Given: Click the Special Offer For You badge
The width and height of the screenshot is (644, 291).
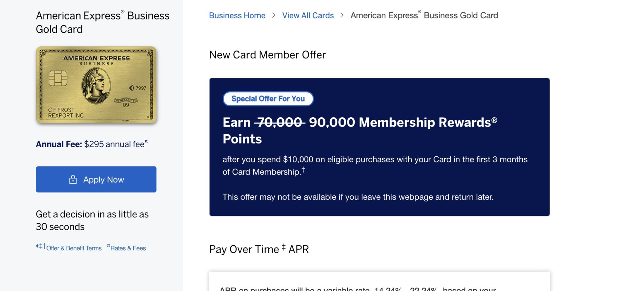Looking at the screenshot, I should tap(268, 98).
